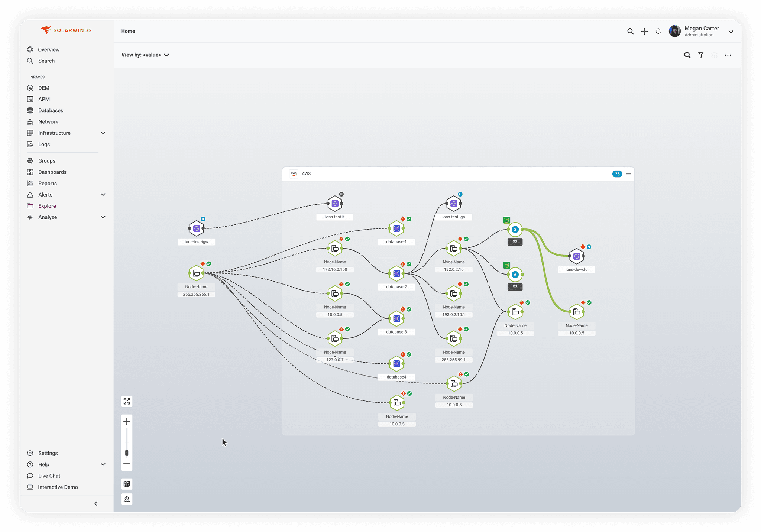Open more map options via ellipsis icon
The width and height of the screenshot is (761, 532).
728,55
